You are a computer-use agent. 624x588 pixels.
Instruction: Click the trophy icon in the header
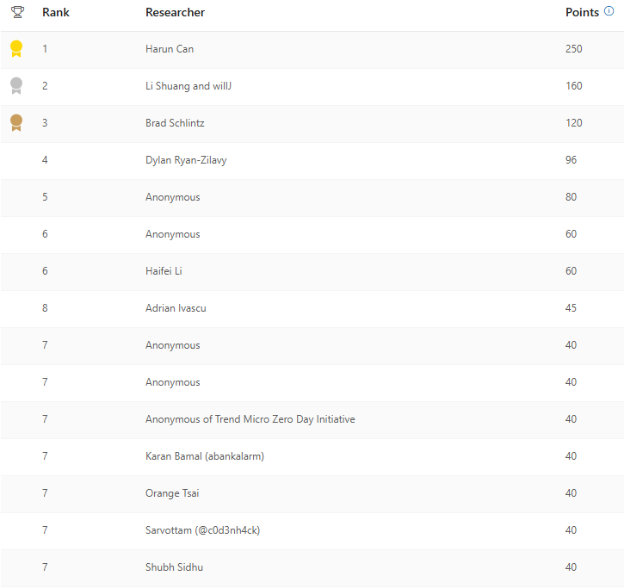(x=17, y=12)
